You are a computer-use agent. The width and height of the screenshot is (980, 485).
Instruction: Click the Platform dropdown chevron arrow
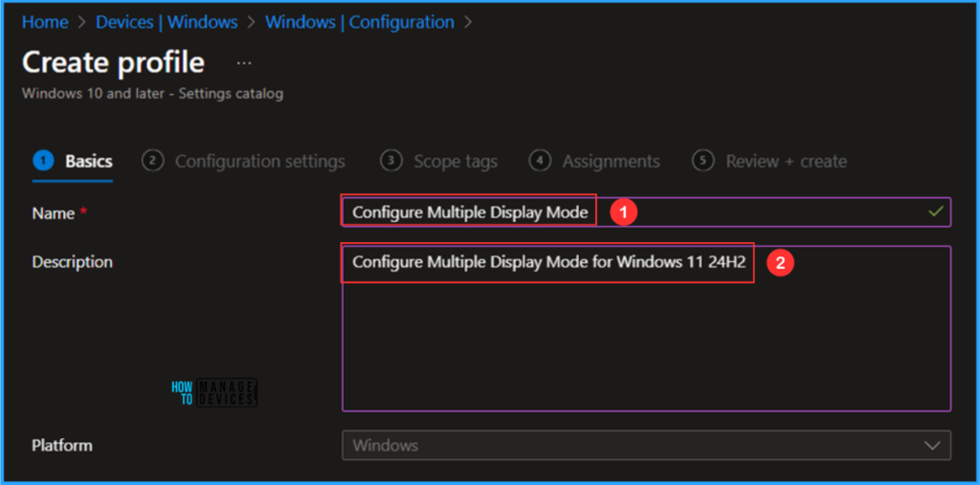(x=932, y=446)
